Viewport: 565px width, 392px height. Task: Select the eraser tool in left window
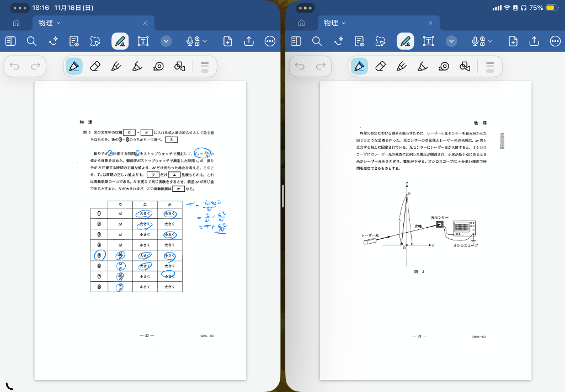point(94,67)
